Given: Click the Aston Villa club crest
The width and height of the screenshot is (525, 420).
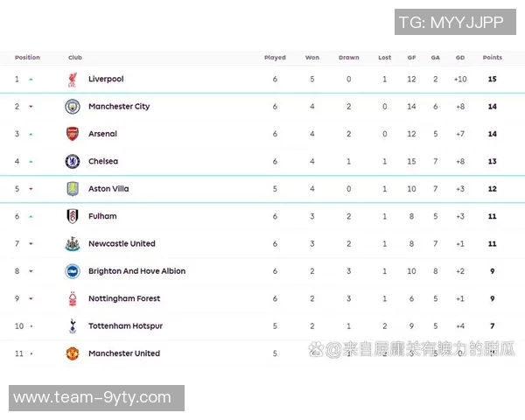Looking at the screenshot, I should click(x=72, y=189).
